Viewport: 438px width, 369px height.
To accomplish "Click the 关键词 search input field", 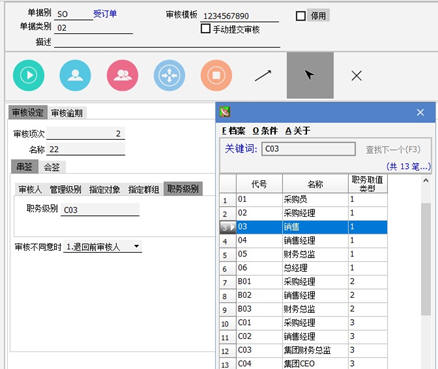I will (x=309, y=149).
